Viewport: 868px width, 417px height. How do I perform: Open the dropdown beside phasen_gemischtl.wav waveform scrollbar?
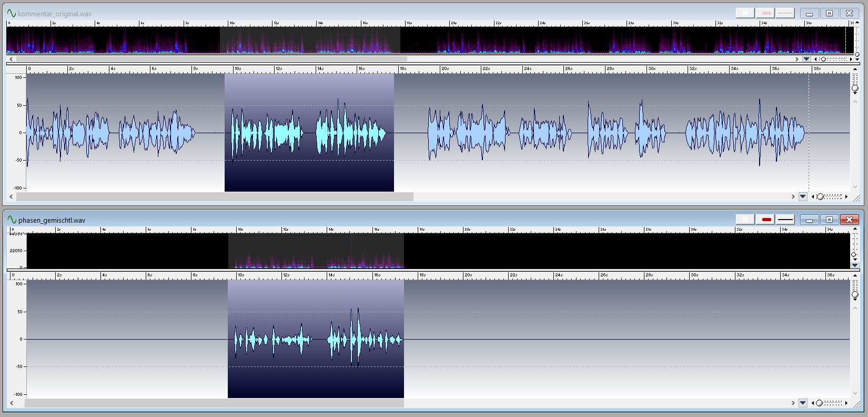coord(803,403)
